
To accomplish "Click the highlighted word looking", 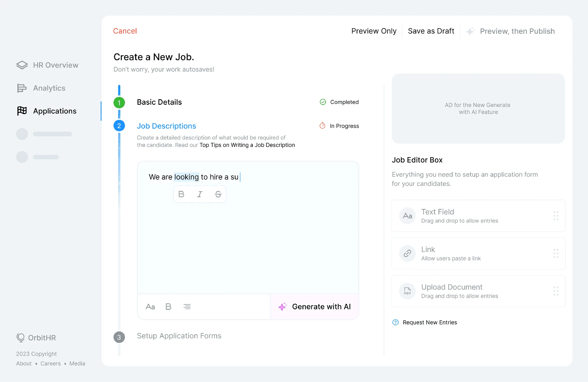I will tap(186, 177).
